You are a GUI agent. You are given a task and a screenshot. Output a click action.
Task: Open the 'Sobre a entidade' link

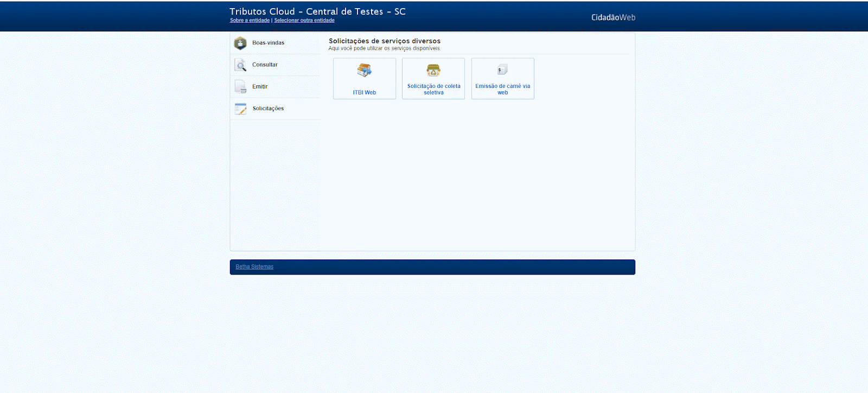[x=250, y=21]
